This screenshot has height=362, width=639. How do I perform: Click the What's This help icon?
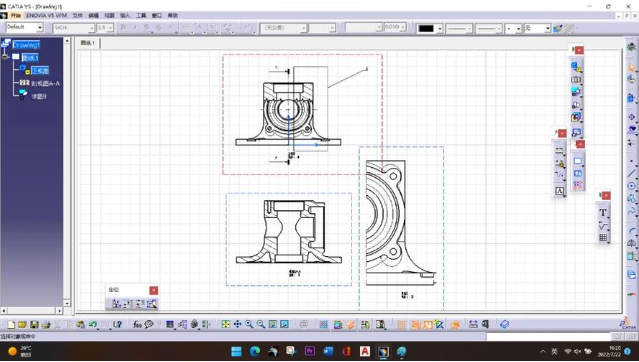(x=117, y=324)
